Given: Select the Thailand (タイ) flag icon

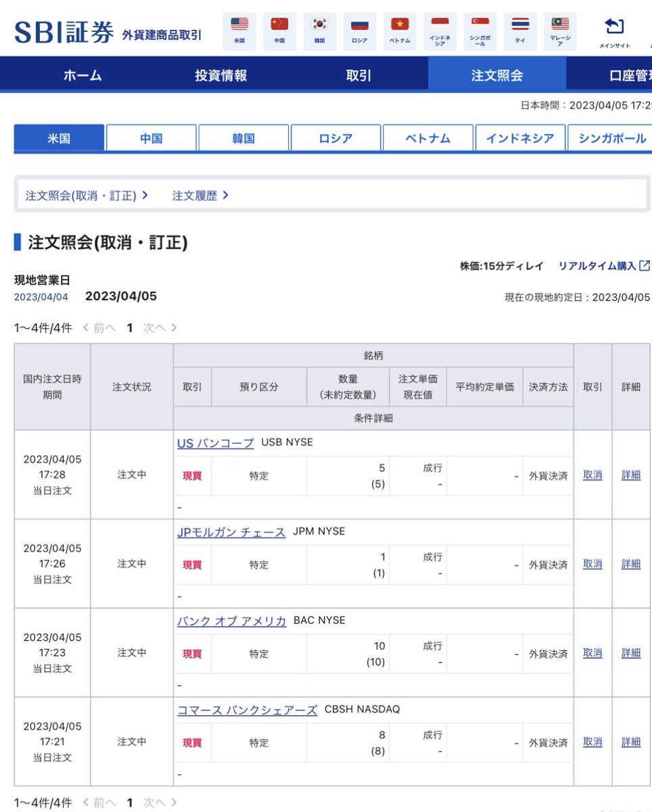Looking at the screenshot, I should click(x=520, y=31).
